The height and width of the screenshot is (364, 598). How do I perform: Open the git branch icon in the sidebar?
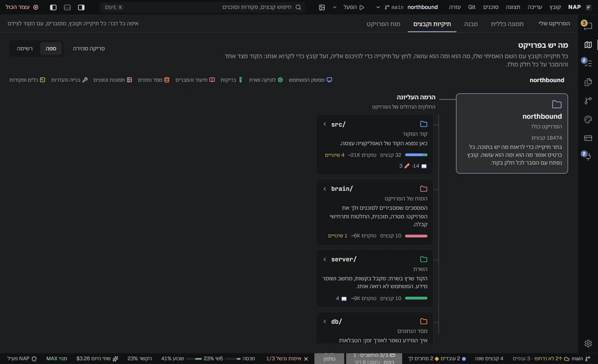tap(588, 101)
